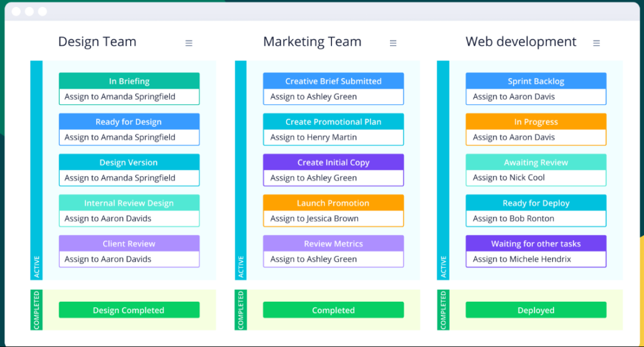
Task: Click Assign to Jessica Brown field
Action: click(333, 219)
